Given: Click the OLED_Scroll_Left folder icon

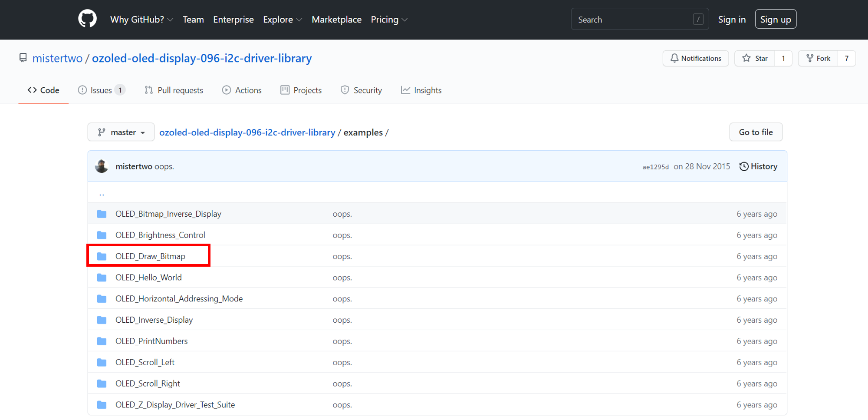Looking at the screenshot, I should coord(102,362).
